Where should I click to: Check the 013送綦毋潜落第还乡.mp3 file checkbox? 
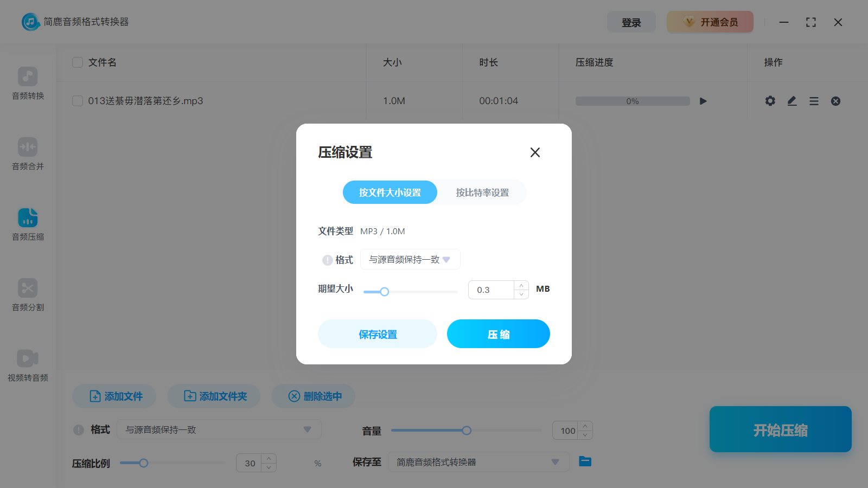point(78,101)
